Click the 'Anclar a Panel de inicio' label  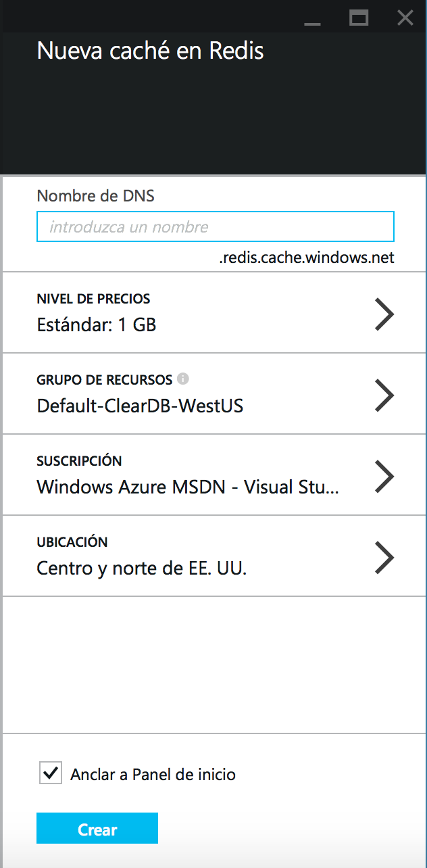(153, 775)
